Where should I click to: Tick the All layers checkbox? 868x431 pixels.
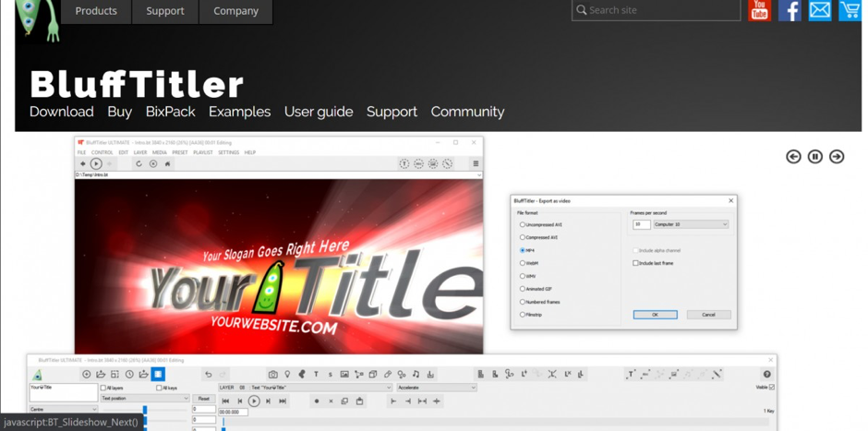click(x=103, y=388)
